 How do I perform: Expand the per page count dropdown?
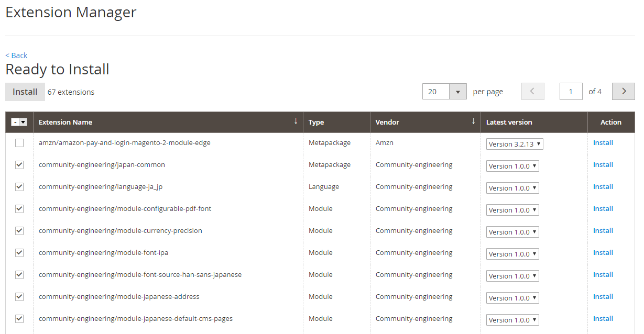458,91
